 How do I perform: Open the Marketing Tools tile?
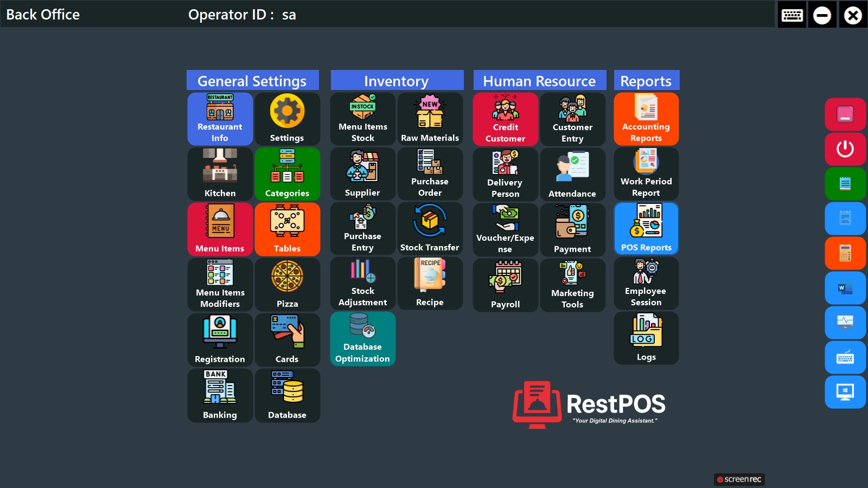[x=572, y=285]
